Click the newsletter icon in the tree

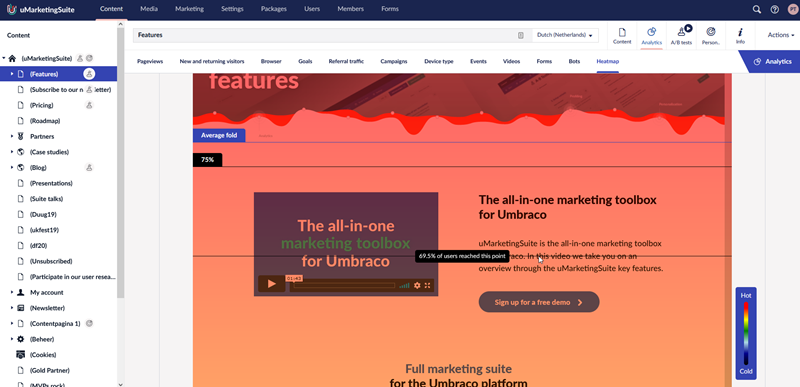tap(21, 308)
